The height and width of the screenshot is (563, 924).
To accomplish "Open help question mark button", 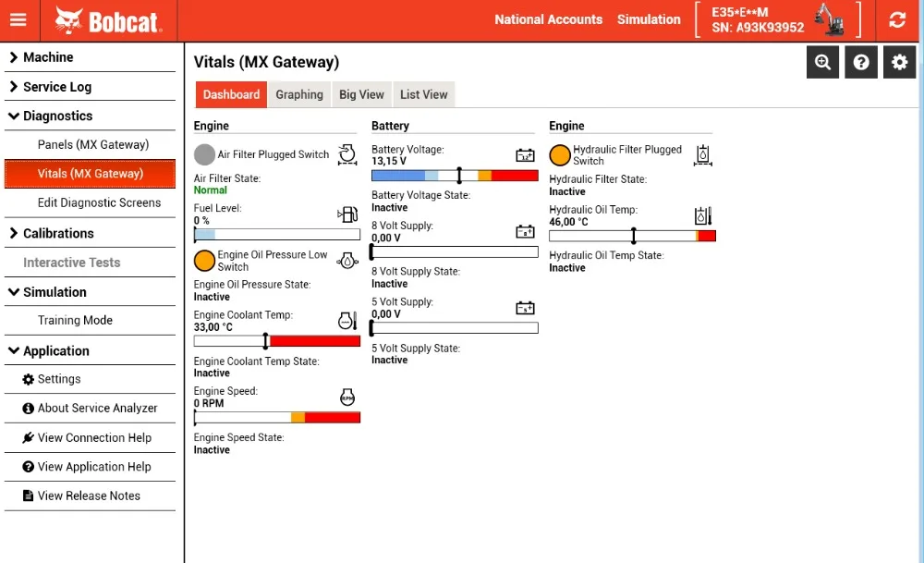I will pyautogui.click(x=861, y=62).
